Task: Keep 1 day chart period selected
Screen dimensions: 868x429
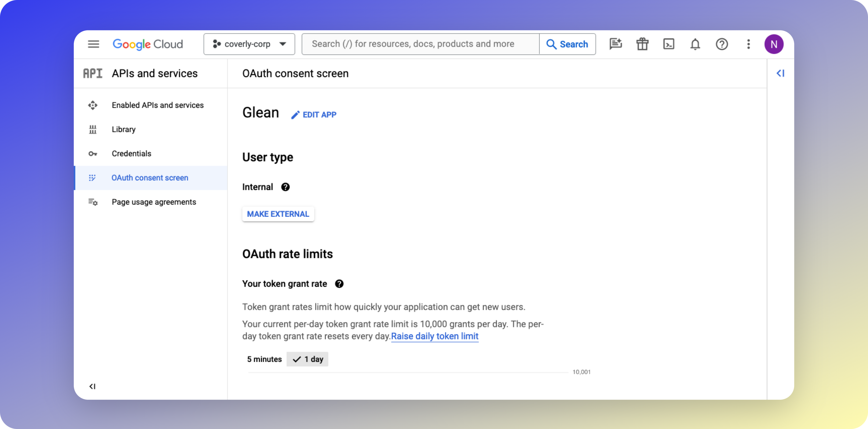Action: (x=307, y=359)
